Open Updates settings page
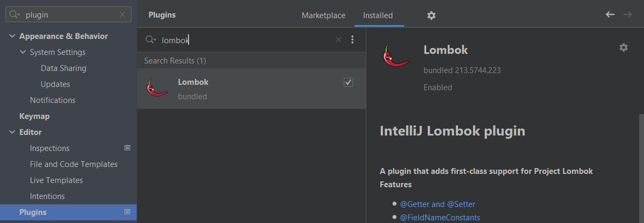 (55, 84)
